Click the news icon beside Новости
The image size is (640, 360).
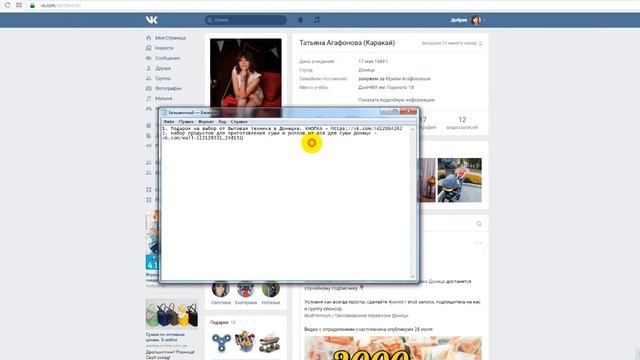[149, 48]
